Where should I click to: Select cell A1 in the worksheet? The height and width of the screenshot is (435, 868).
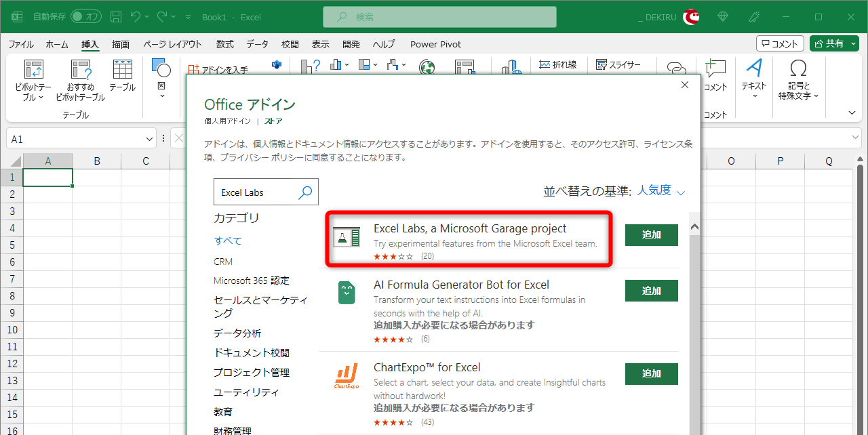point(48,178)
